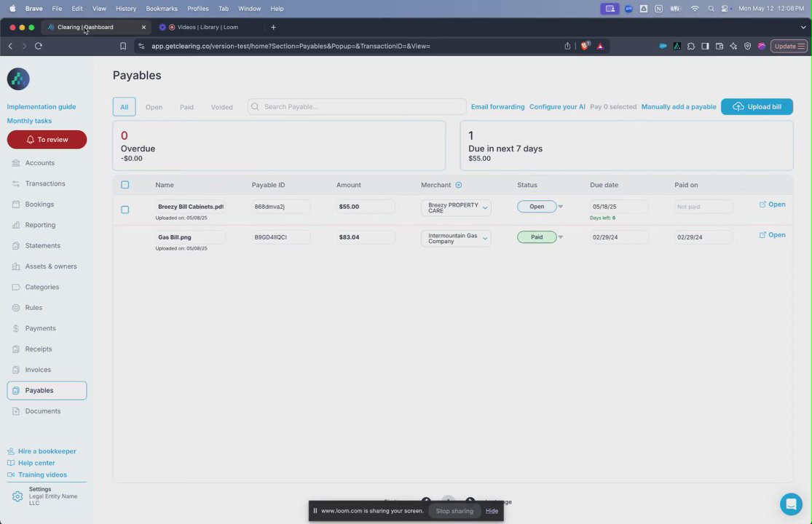Add a merchant with plus icon
This screenshot has height=524, width=812.
[x=458, y=185]
